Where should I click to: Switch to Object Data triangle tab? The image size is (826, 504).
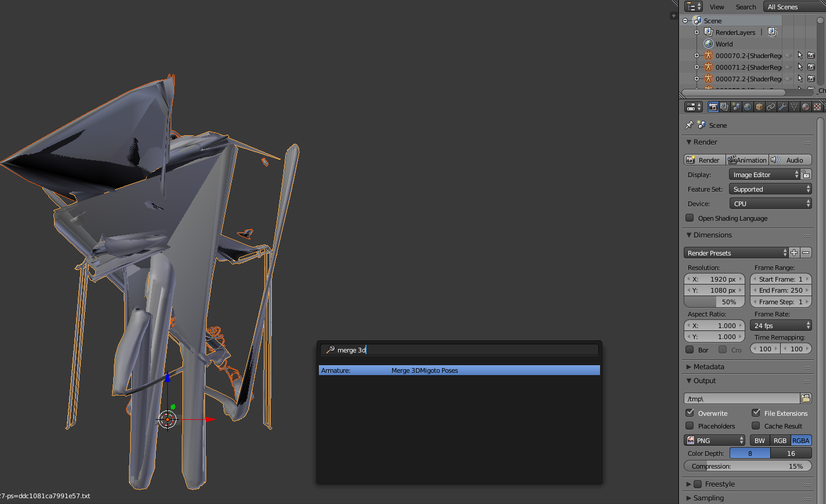tap(794, 107)
